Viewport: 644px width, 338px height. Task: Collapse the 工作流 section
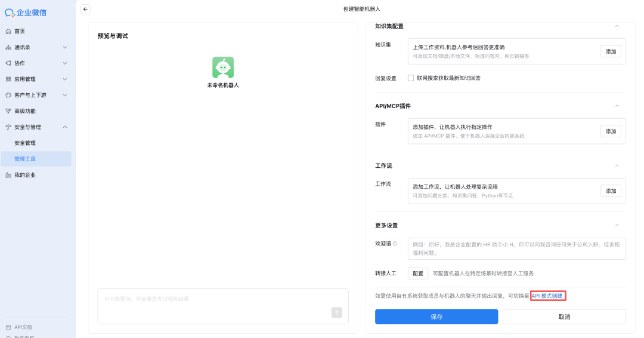pos(617,165)
